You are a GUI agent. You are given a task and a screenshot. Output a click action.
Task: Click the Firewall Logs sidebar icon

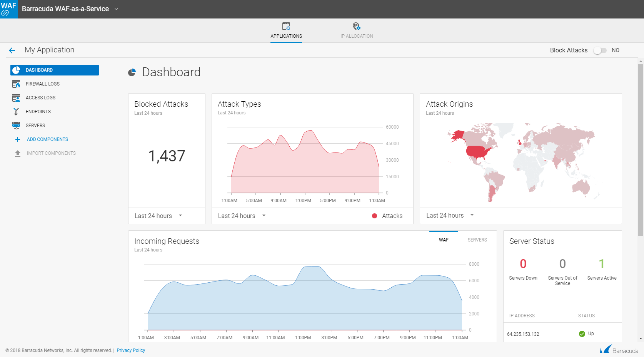(16, 84)
